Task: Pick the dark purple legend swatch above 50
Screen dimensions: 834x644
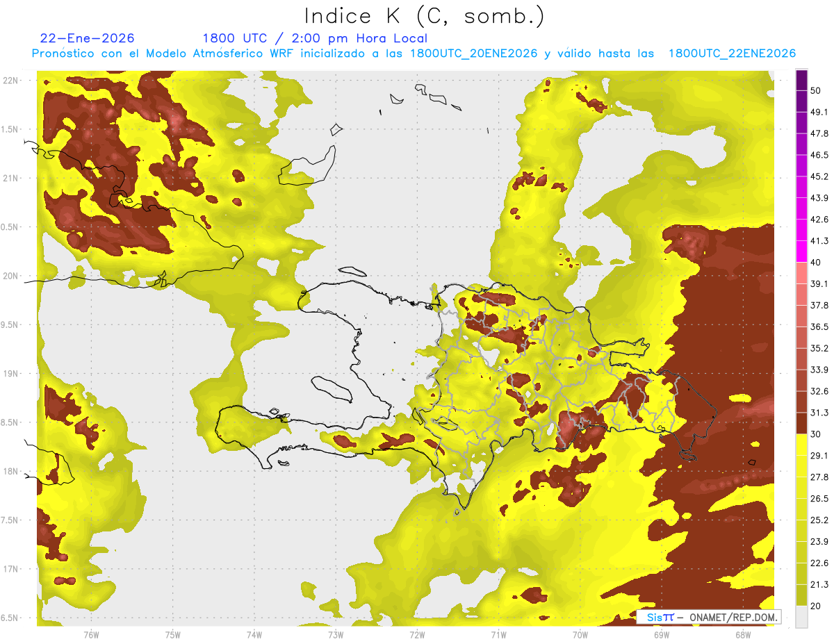Action: point(802,80)
